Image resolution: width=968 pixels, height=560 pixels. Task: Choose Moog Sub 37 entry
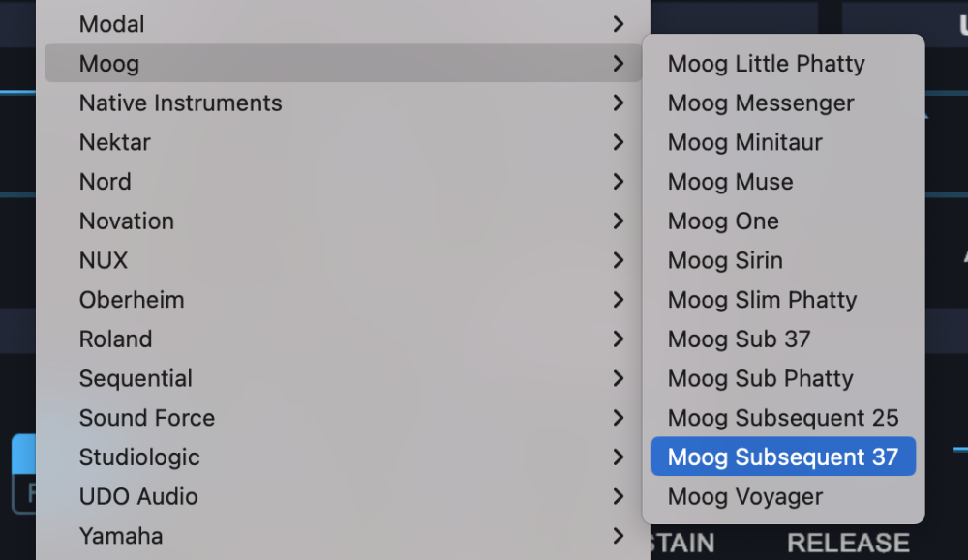point(739,339)
